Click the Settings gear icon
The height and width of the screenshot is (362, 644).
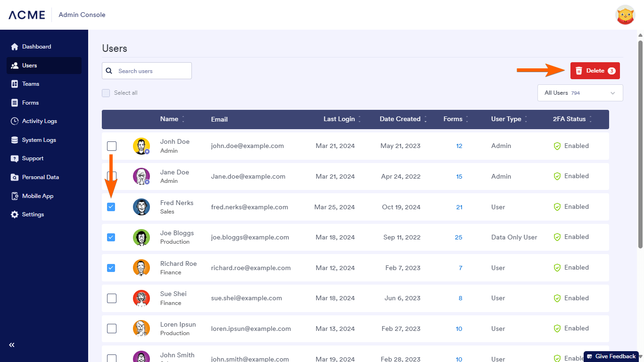(x=15, y=214)
